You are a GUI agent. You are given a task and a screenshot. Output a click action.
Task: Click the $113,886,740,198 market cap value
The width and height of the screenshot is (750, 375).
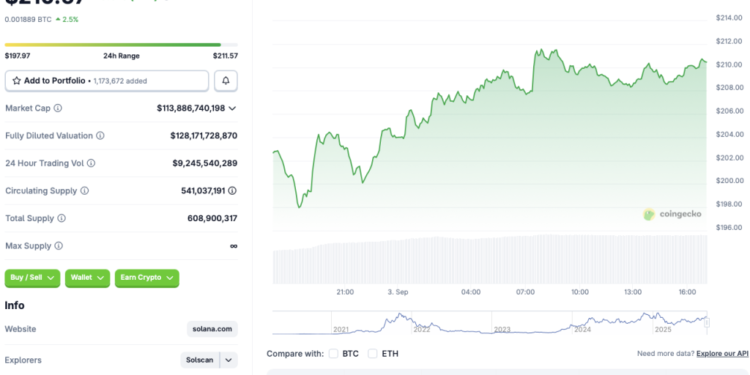click(191, 108)
